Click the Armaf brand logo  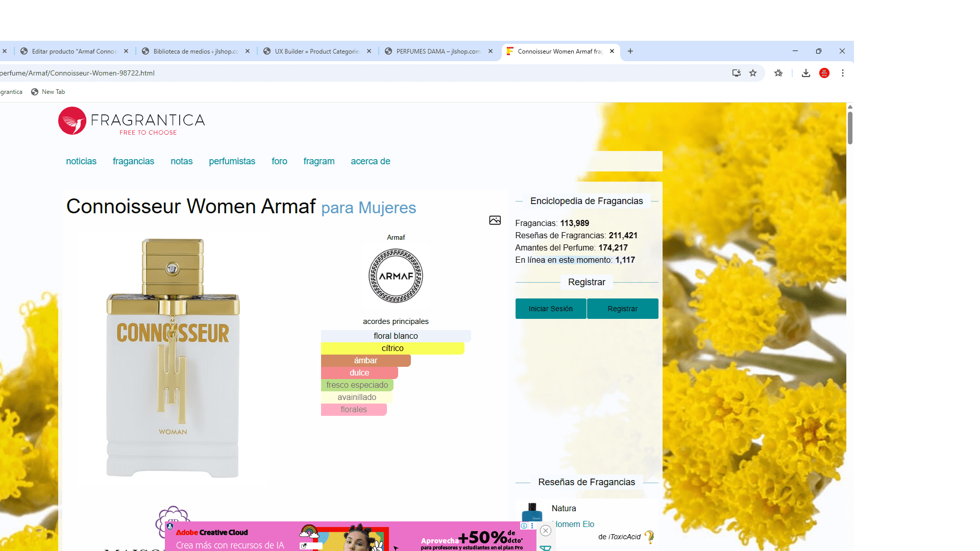pos(396,276)
